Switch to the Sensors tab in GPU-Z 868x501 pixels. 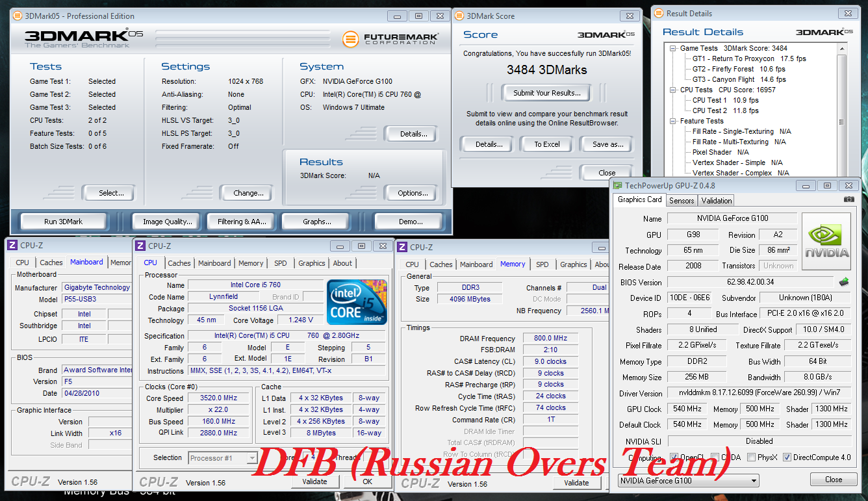click(x=682, y=201)
